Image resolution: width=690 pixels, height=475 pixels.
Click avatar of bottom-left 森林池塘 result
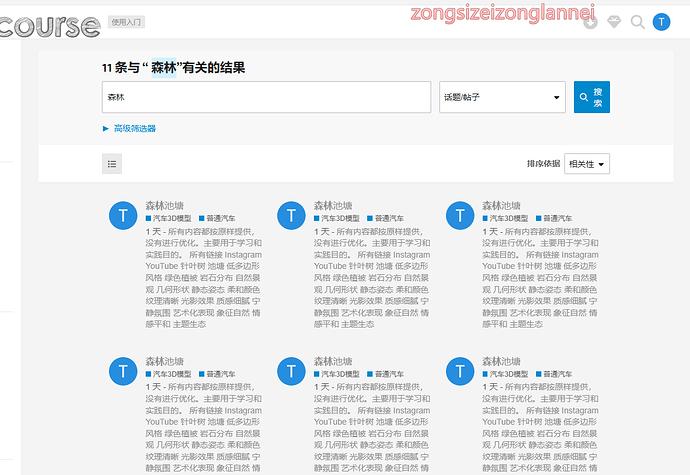tap(123, 371)
